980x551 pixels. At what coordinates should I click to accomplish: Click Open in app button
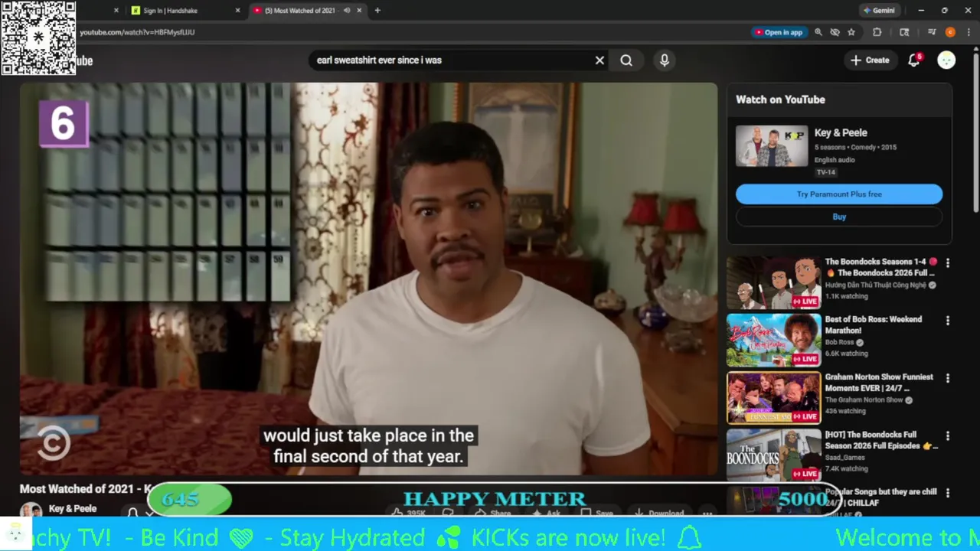tap(779, 32)
